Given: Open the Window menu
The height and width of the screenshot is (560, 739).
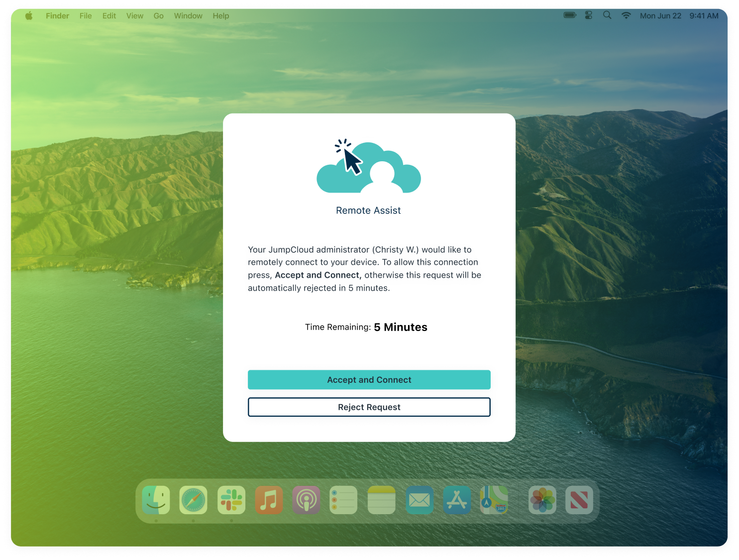Looking at the screenshot, I should pos(188,16).
